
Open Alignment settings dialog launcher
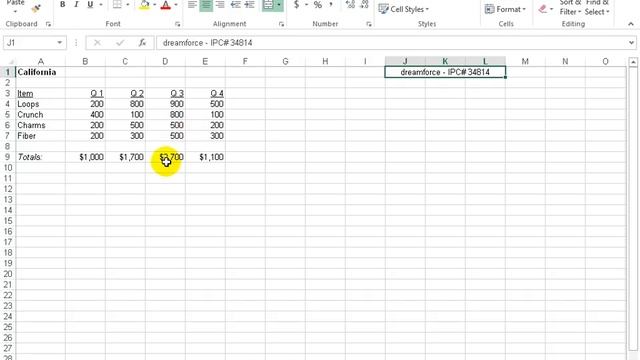281,24
